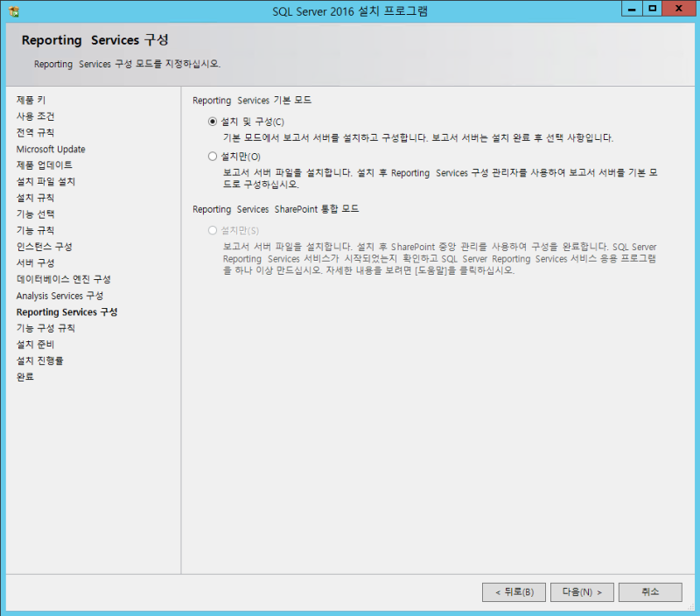Select the 설치 규칙 step in the sidebar

[x=35, y=198]
